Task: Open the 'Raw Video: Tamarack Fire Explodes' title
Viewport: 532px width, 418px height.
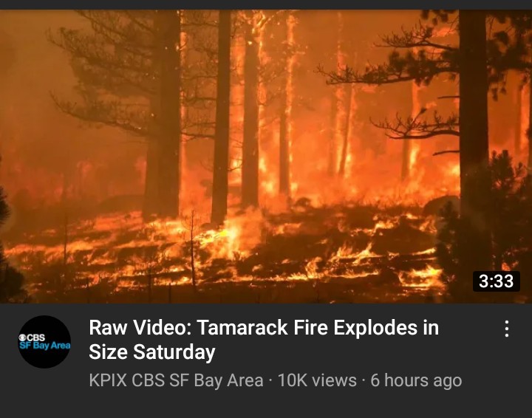Action: pos(264,327)
